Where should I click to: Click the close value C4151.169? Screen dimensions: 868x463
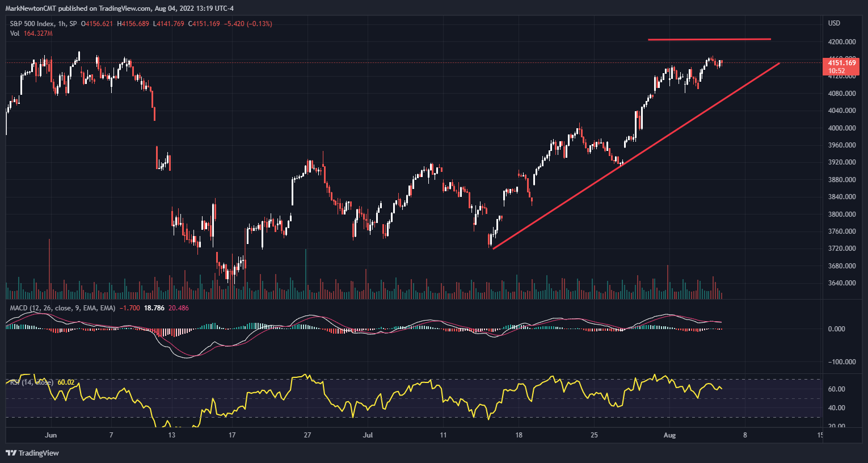coord(204,24)
